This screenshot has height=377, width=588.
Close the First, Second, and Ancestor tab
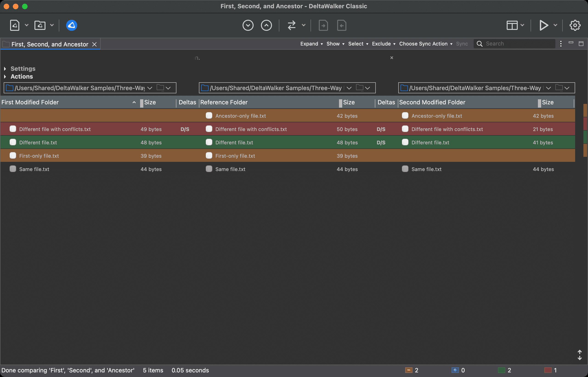tap(94, 44)
